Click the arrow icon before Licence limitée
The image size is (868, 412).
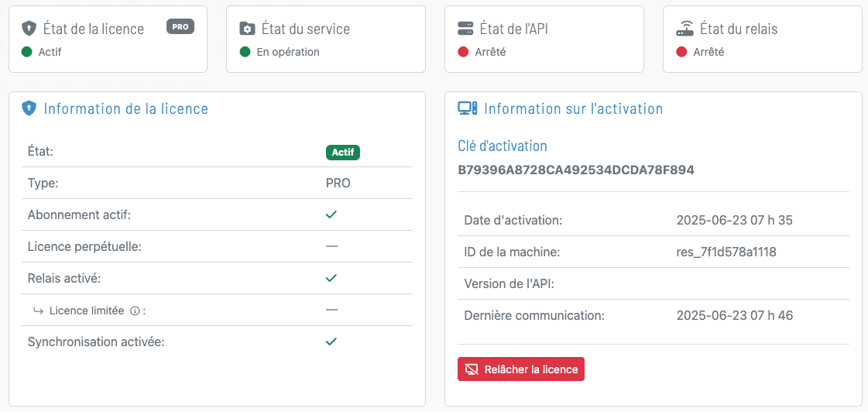pos(38,311)
